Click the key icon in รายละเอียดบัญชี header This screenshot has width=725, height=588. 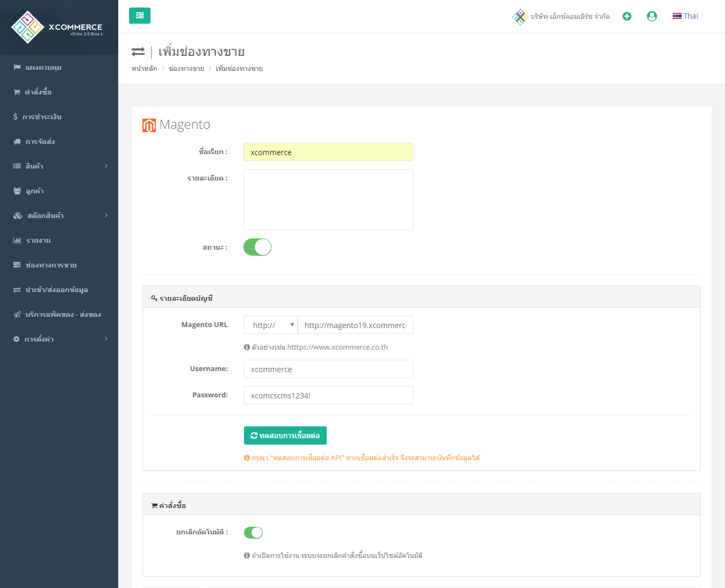[x=154, y=298]
